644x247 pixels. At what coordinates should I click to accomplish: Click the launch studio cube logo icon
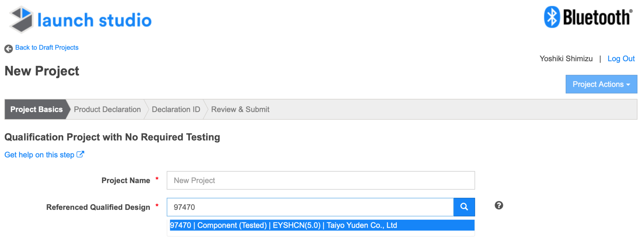tap(21, 20)
